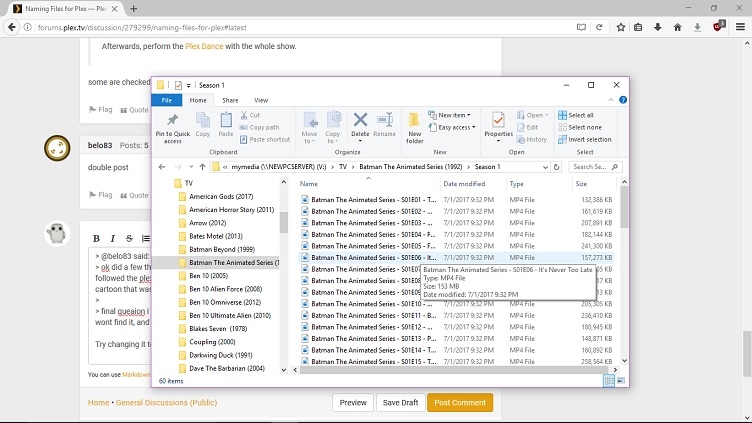Click the Explorer help question icon
This screenshot has height=423, width=752.
623,100
